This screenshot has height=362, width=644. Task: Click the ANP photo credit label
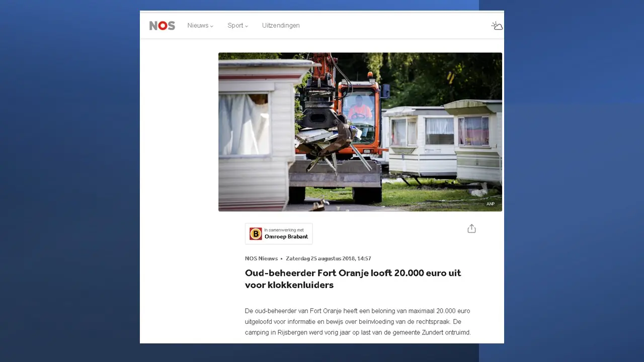[x=491, y=204]
